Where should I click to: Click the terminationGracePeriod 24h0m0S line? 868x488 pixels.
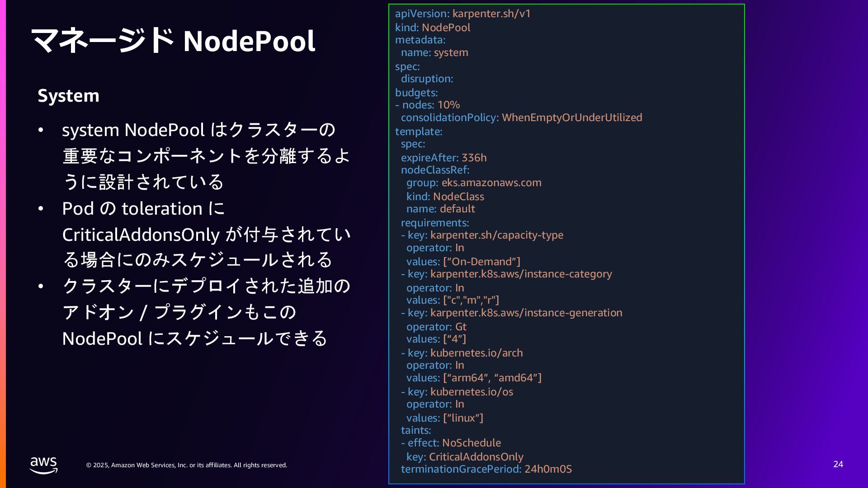pyautogui.click(x=486, y=469)
